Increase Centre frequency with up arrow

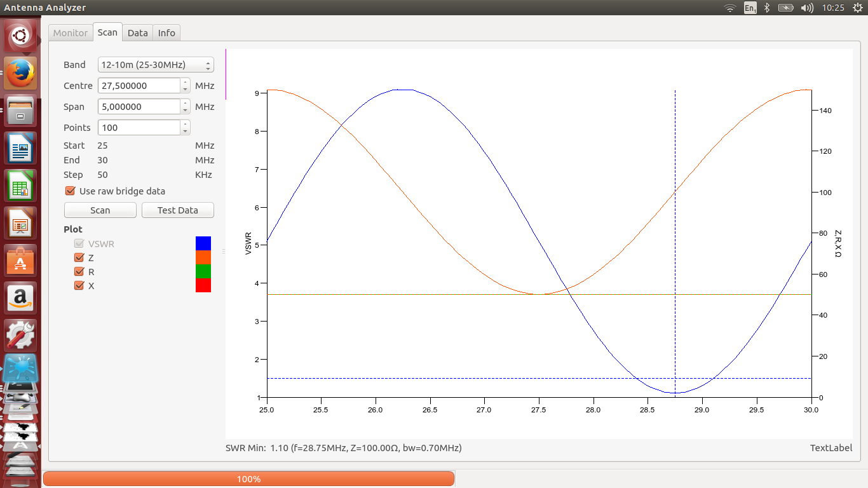(185, 81)
